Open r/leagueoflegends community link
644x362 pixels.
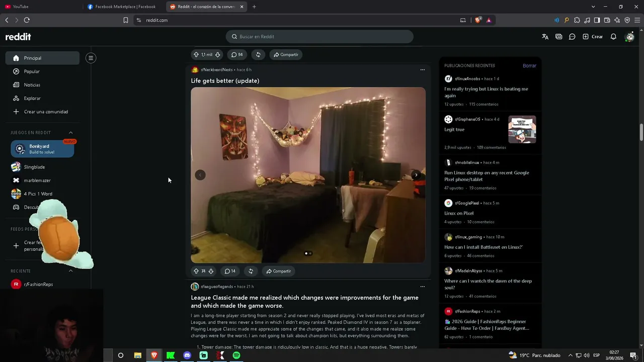pos(217,287)
